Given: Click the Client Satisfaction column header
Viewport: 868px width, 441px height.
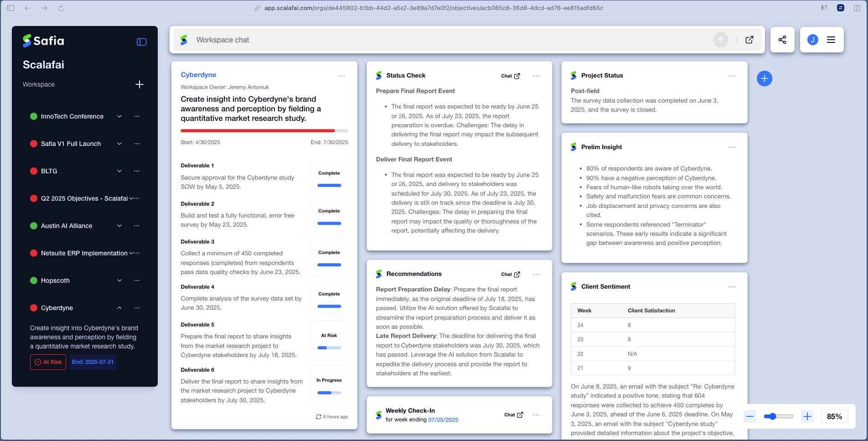Looking at the screenshot, I should click(651, 311).
